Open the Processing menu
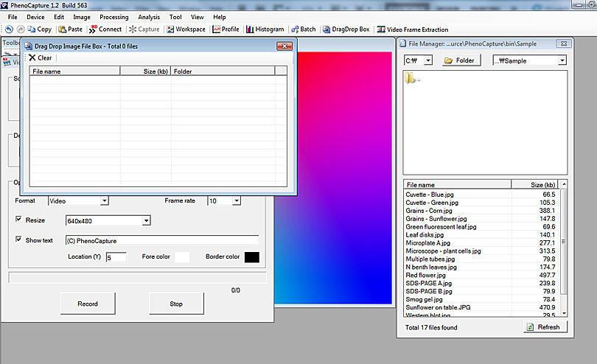Viewport: 597px width, 364px height. [x=114, y=17]
